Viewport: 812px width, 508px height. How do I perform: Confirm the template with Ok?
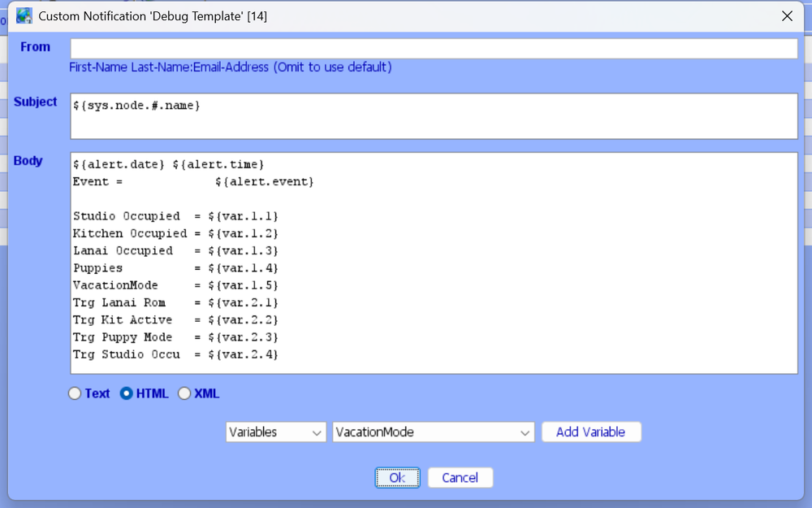coord(397,477)
